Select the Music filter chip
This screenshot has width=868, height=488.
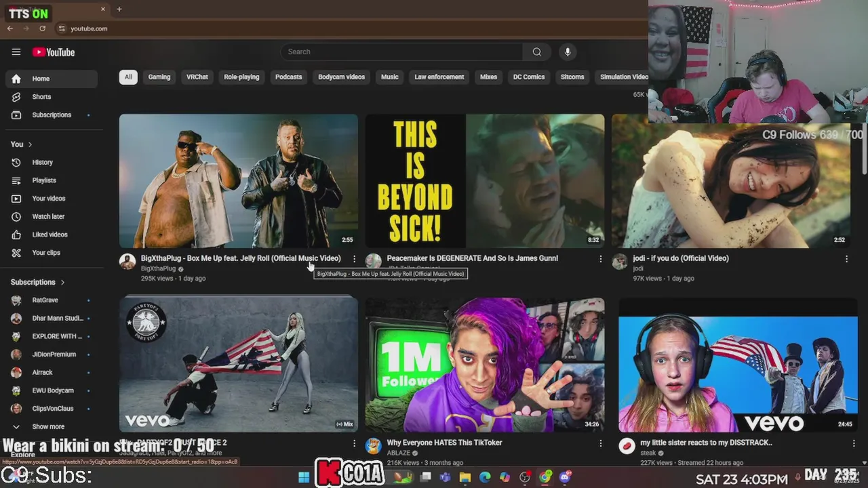[x=390, y=77]
